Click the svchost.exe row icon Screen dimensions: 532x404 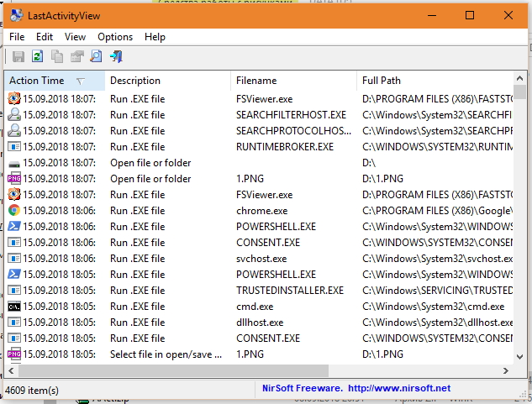pos(14,259)
